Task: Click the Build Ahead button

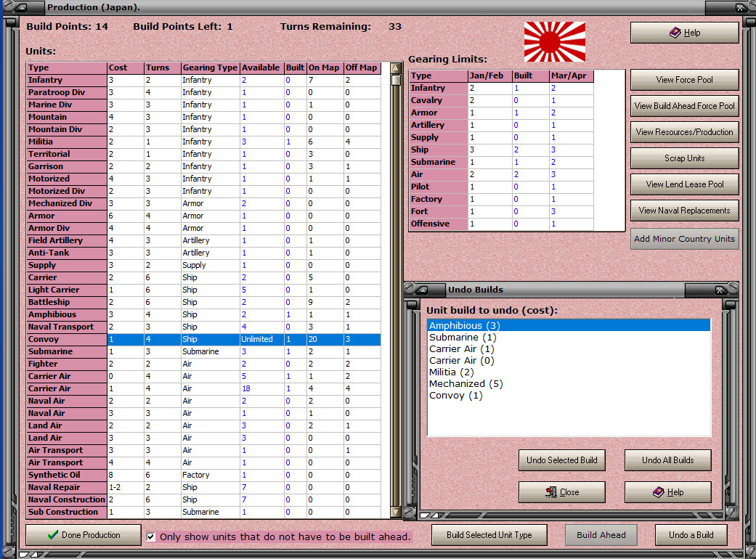Action: tap(601, 535)
